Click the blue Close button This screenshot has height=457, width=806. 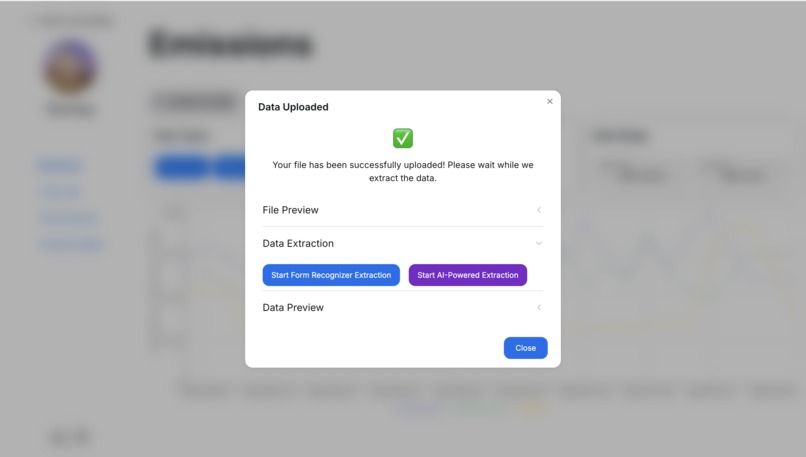pos(525,348)
